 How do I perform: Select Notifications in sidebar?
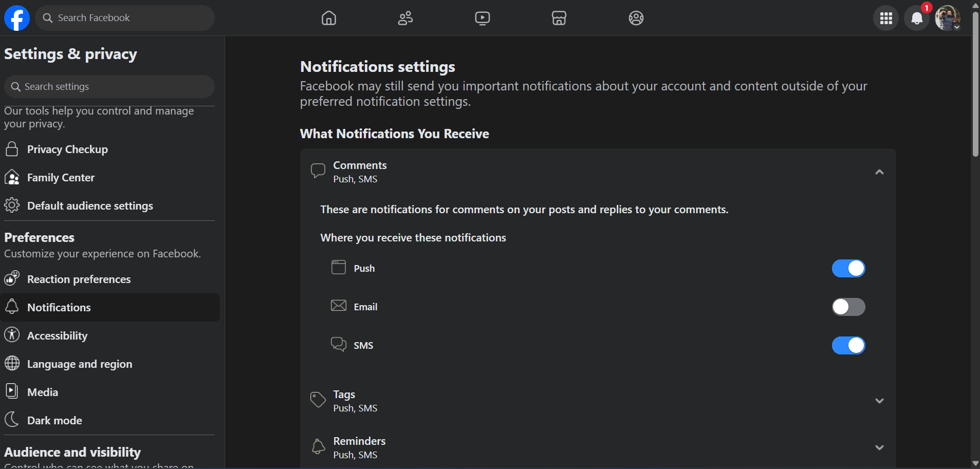[110, 308]
